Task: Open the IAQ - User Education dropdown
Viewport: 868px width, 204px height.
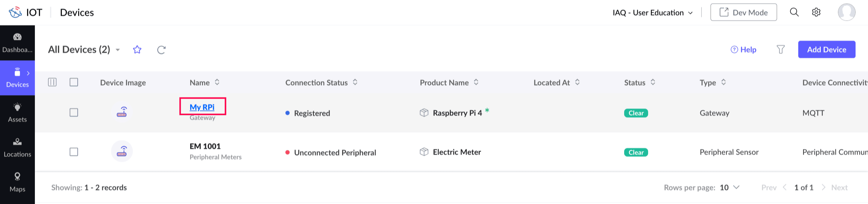Action: pos(653,13)
